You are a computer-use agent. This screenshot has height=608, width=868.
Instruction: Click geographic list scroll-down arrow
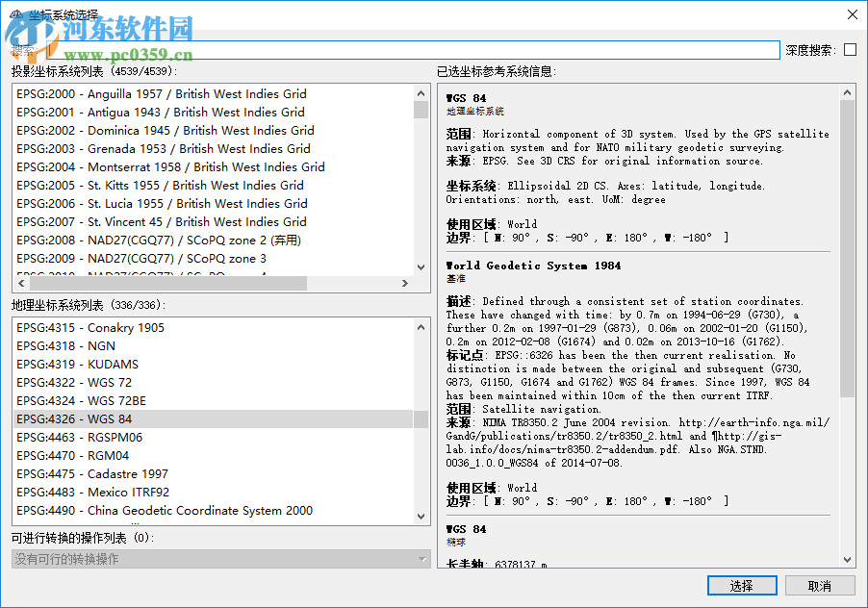(421, 517)
